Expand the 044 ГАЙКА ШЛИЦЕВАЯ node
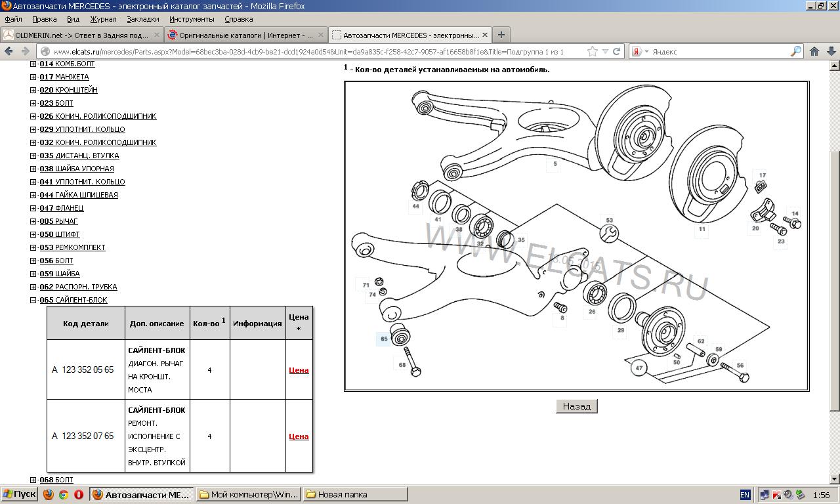Viewport: 840px width, 504px height. coord(33,195)
